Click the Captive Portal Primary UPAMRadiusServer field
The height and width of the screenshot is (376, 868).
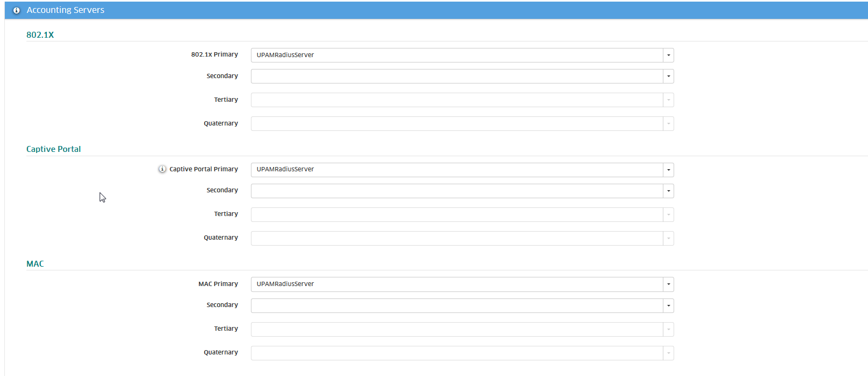click(x=457, y=170)
